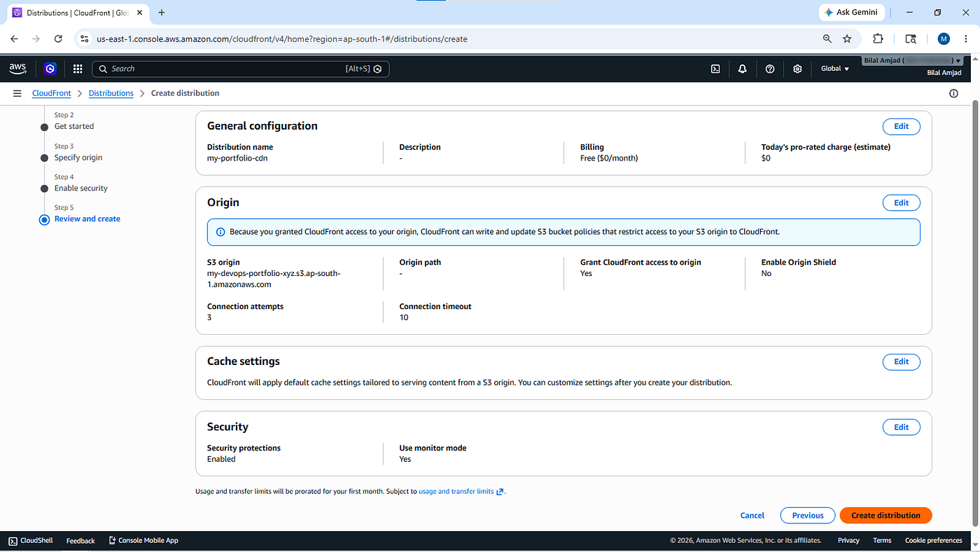980x552 pixels.
Task: Edit the General configuration section
Action: point(901,127)
